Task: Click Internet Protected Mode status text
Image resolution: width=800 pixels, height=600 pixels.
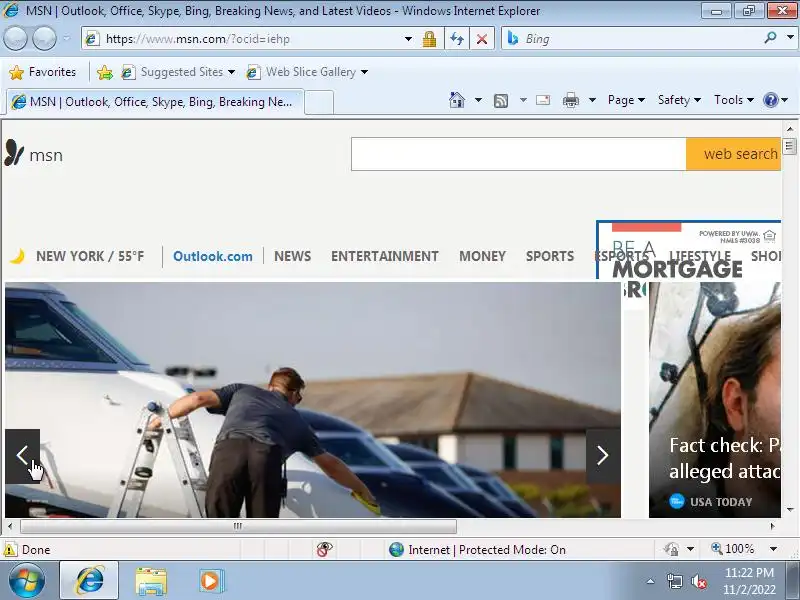Action: [487, 549]
